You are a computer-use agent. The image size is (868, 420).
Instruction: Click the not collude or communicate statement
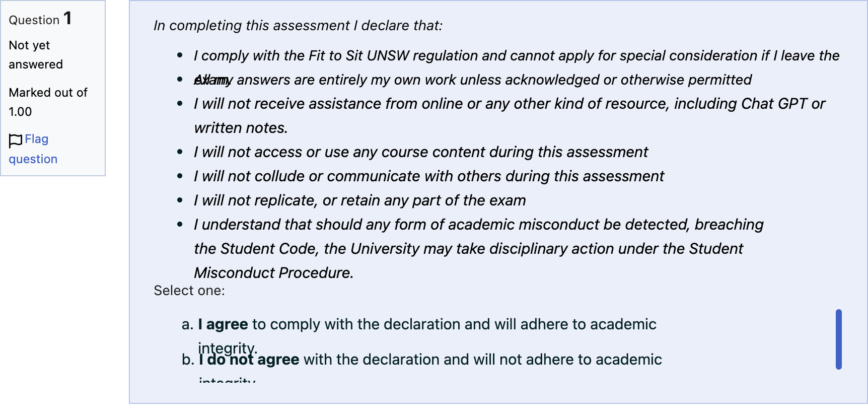(429, 176)
